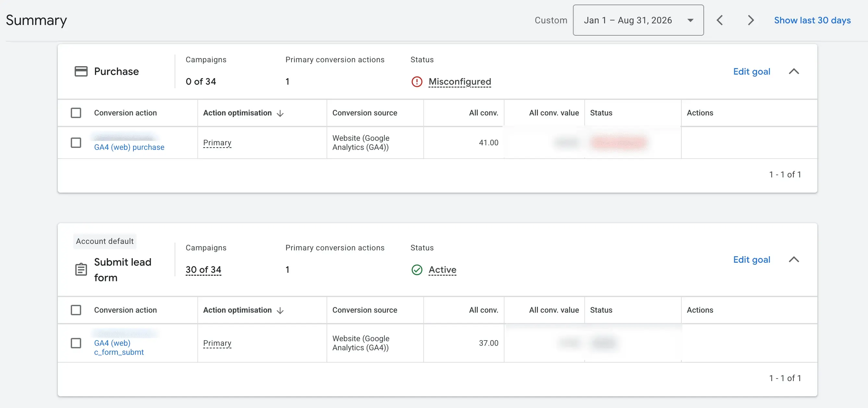Click the Purchase goal credit card icon

tap(81, 71)
